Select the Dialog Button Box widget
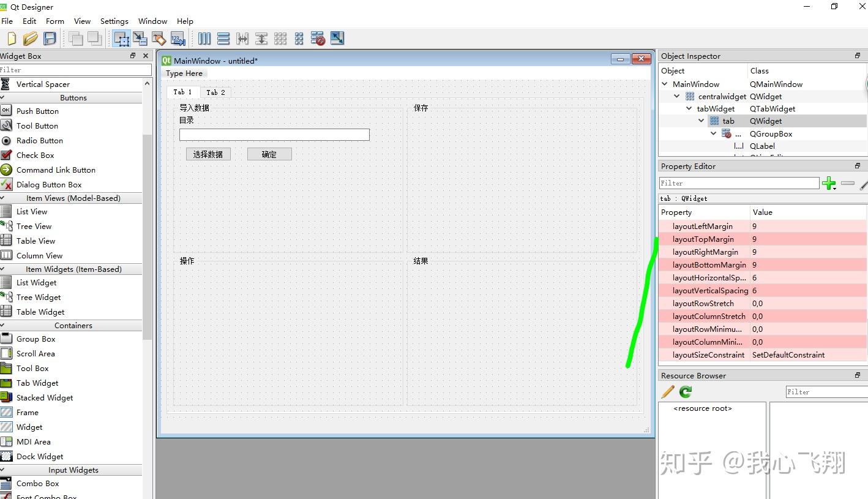The width and height of the screenshot is (868, 499). 49,184
